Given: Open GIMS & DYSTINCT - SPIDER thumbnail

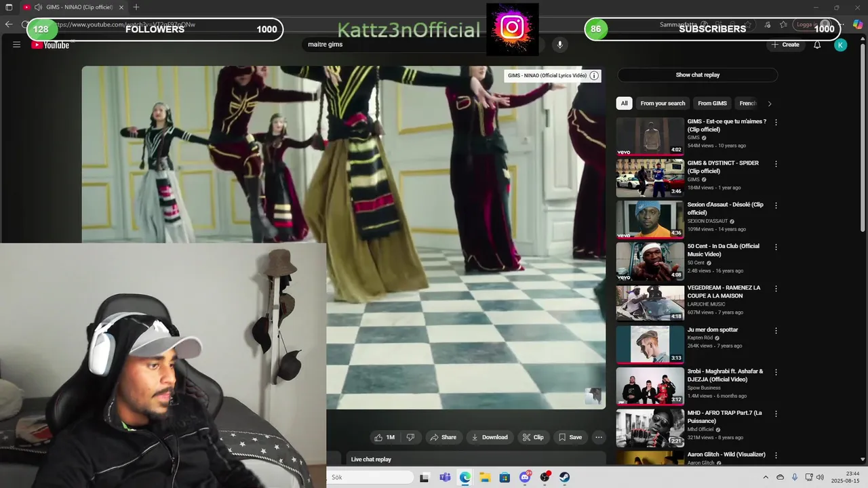Looking at the screenshot, I should point(650,178).
